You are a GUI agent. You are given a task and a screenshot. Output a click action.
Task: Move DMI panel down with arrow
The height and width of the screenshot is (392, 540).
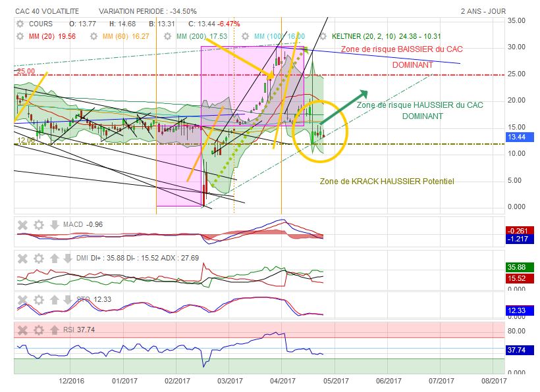(68, 258)
